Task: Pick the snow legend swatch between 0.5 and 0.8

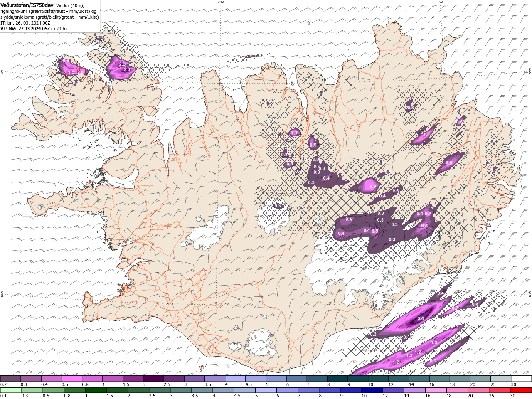Action: point(71,379)
